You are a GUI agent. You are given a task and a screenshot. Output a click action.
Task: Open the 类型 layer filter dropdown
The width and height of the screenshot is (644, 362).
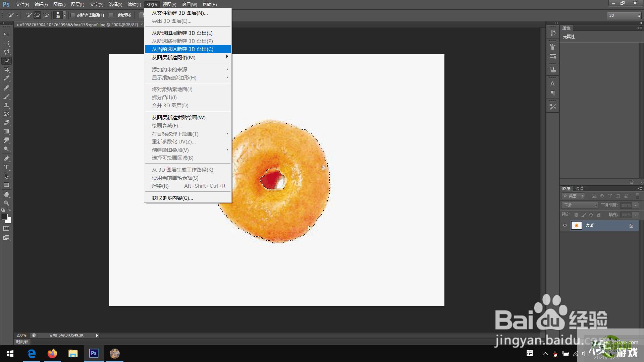[x=573, y=196]
